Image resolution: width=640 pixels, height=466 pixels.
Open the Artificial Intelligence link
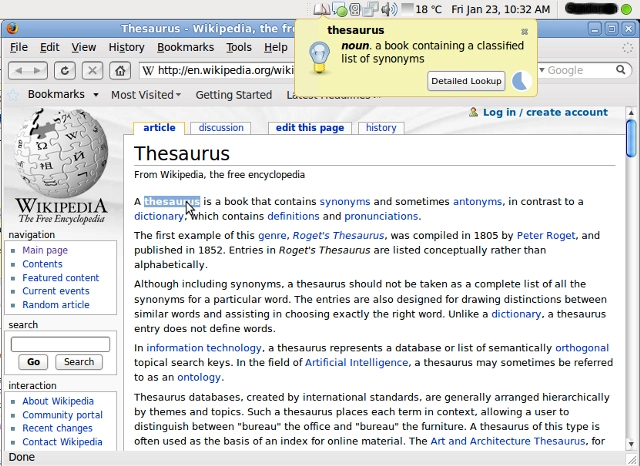click(356, 363)
